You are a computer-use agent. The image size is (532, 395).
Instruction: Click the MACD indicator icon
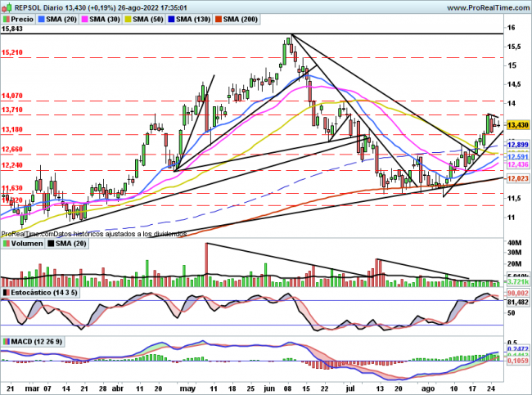click(x=6, y=340)
